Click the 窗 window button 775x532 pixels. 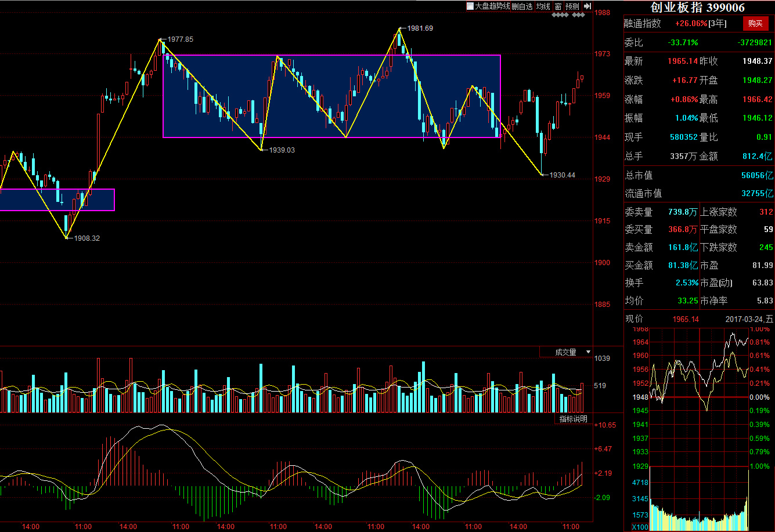pyautogui.click(x=558, y=6)
